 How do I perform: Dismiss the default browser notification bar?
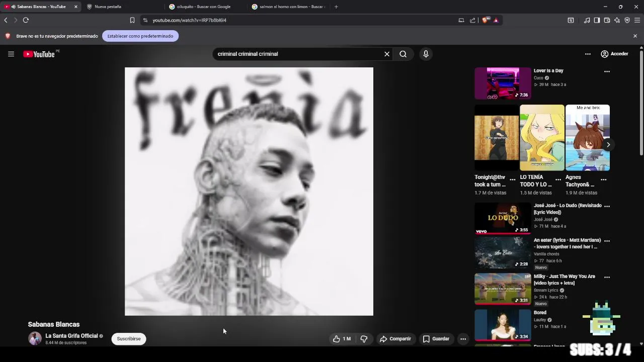[x=635, y=36]
